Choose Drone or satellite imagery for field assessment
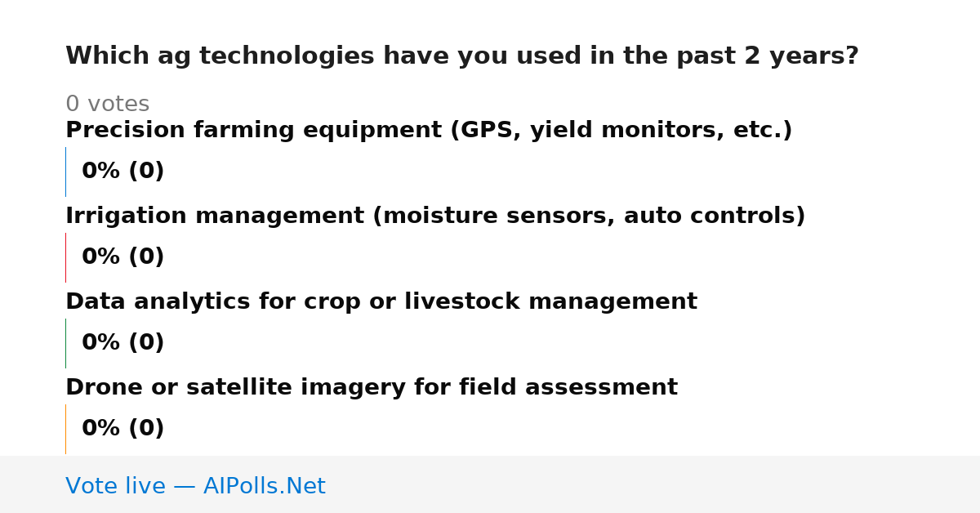 point(372,388)
